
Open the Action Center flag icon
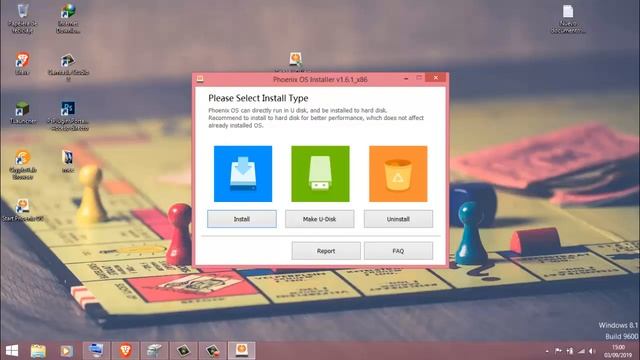click(558, 351)
